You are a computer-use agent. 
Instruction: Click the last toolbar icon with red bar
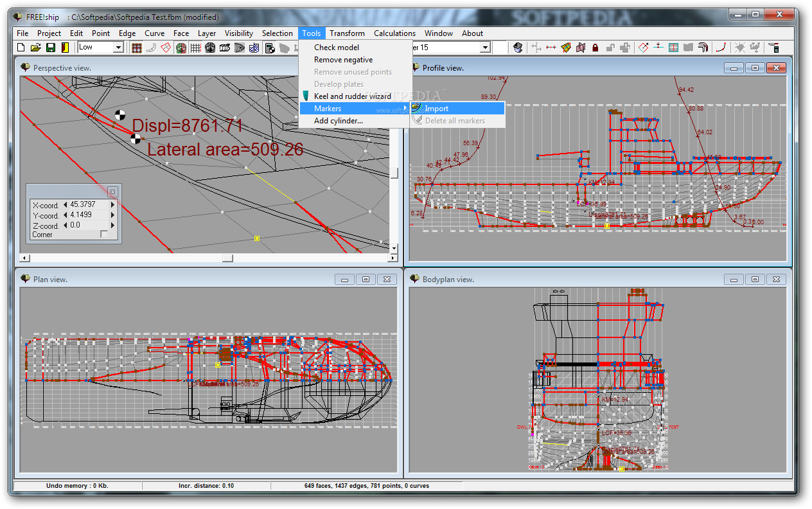click(x=775, y=48)
